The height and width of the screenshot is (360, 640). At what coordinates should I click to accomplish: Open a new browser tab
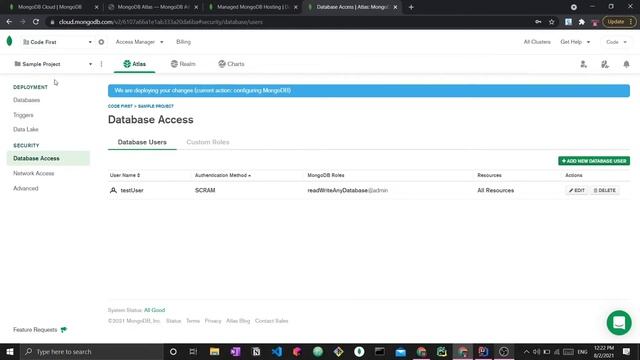[411, 7]
